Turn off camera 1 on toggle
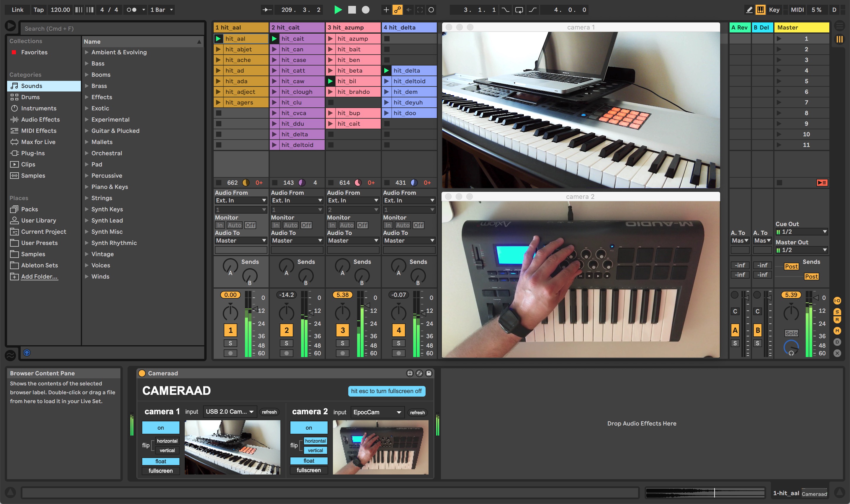850x504 pixels. (161, 428)
